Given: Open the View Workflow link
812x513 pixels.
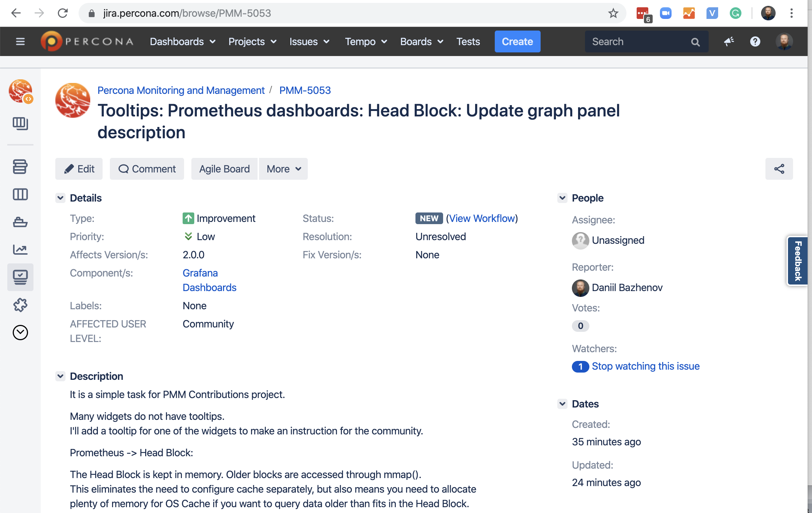Looking at the screenshot, I should [482, 218].
